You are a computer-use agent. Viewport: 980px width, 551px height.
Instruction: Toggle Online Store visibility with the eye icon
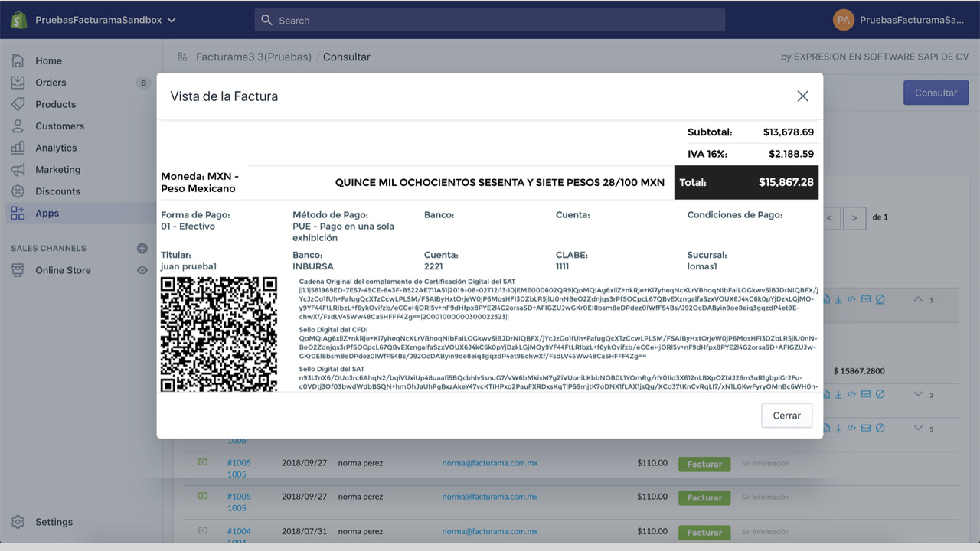142,269
